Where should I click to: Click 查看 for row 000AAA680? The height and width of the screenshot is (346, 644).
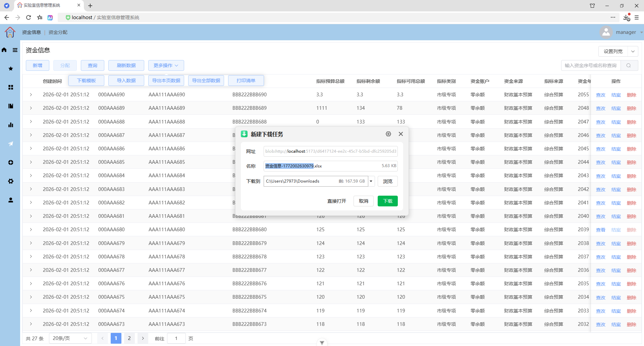pos(601,230)
